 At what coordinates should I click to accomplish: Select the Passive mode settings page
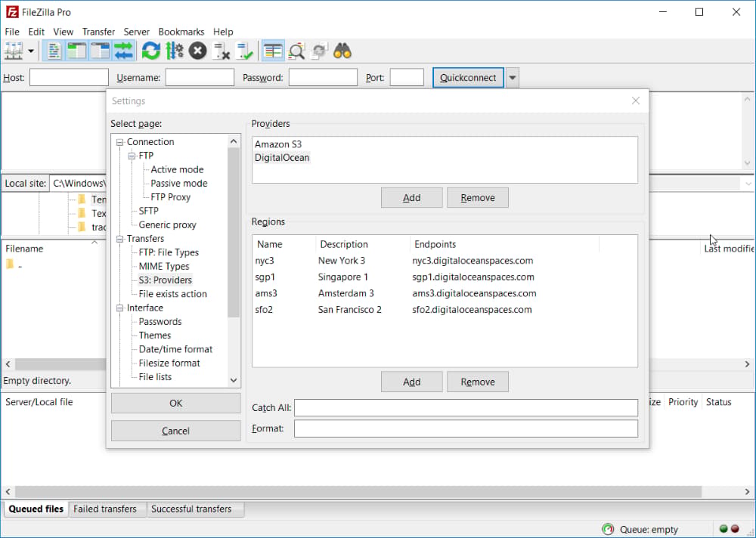[x=179, y=184]
